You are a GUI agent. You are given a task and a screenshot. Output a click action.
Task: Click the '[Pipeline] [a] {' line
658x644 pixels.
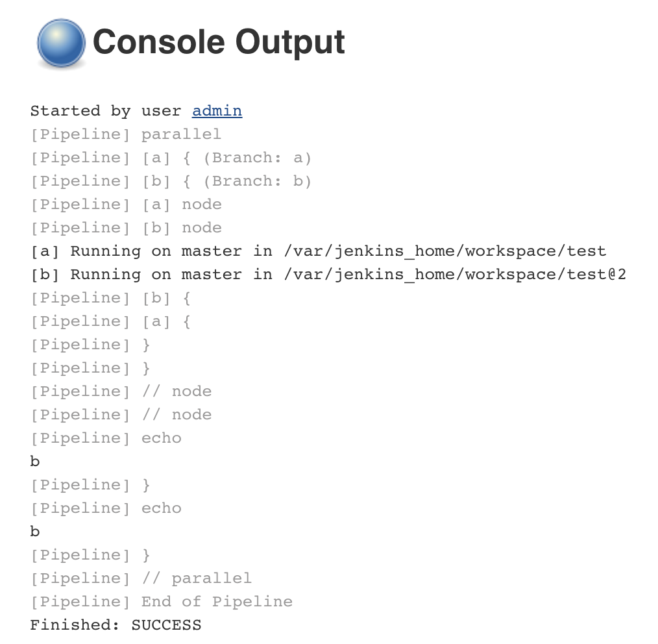(111, 321)
